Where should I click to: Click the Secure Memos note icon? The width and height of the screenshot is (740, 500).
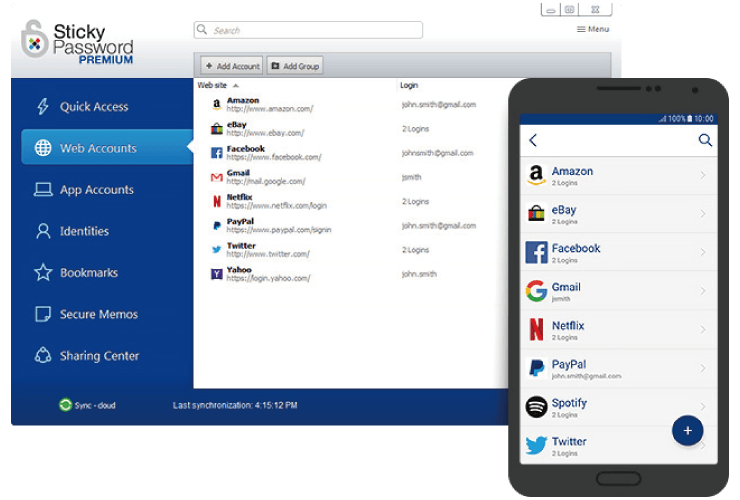43,314
